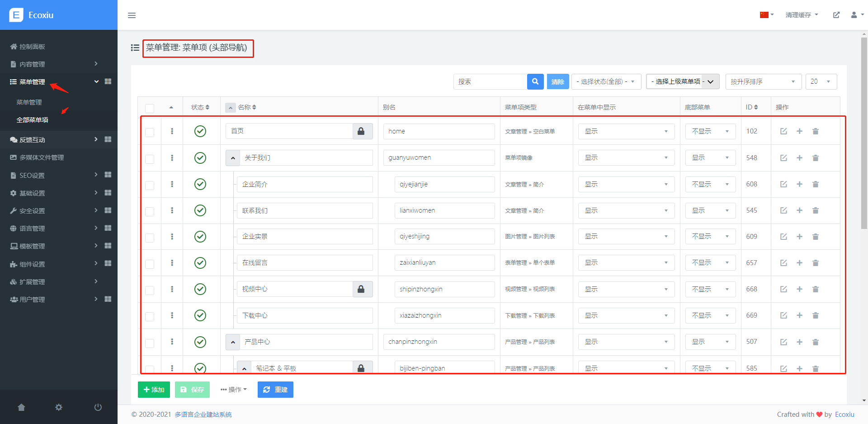Click the three-dot handle on 联系我们 row
This screenshot has width=868, height=424.
point(172,210)
